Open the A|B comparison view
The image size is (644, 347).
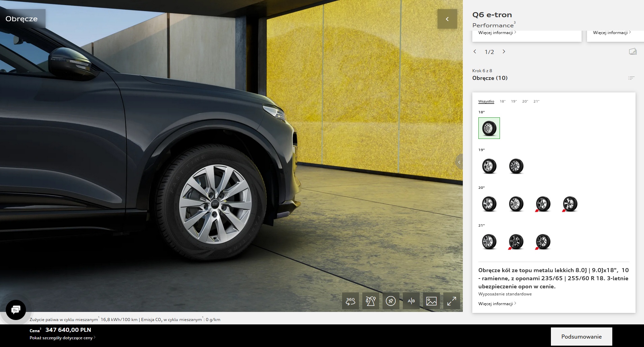(411, 301)
